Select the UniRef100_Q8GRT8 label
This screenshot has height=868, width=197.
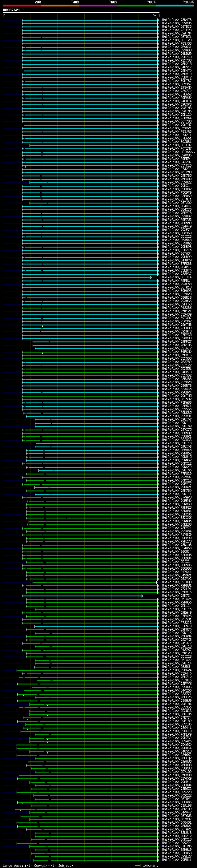point(177,386)
